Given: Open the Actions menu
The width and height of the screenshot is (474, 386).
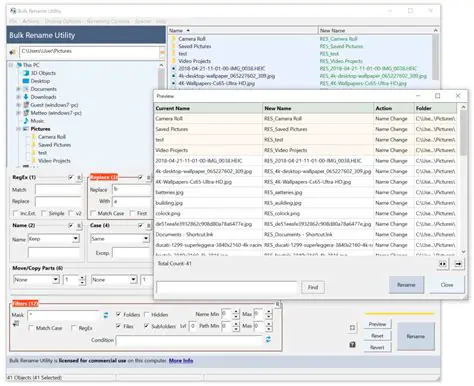Looking at the screenshot, I should pyautogui.click(x=31, y=21).
